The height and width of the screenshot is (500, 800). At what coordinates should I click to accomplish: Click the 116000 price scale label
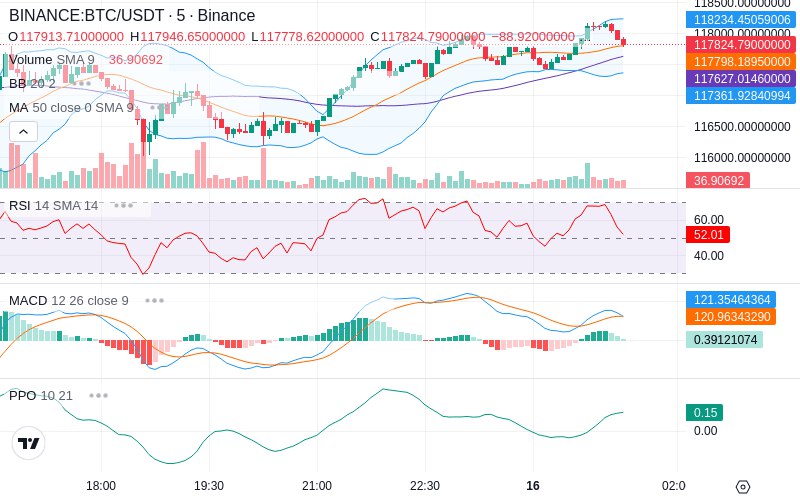pyautogui.click(x=742, y=158)
